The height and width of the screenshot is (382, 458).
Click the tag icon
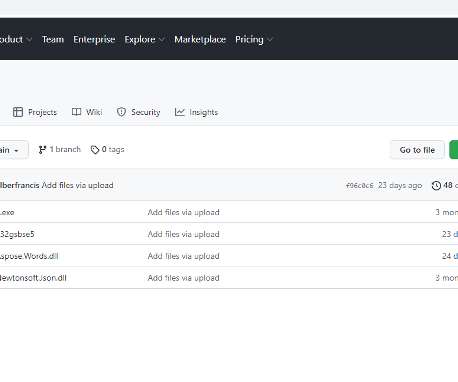[x=95, y=150]
